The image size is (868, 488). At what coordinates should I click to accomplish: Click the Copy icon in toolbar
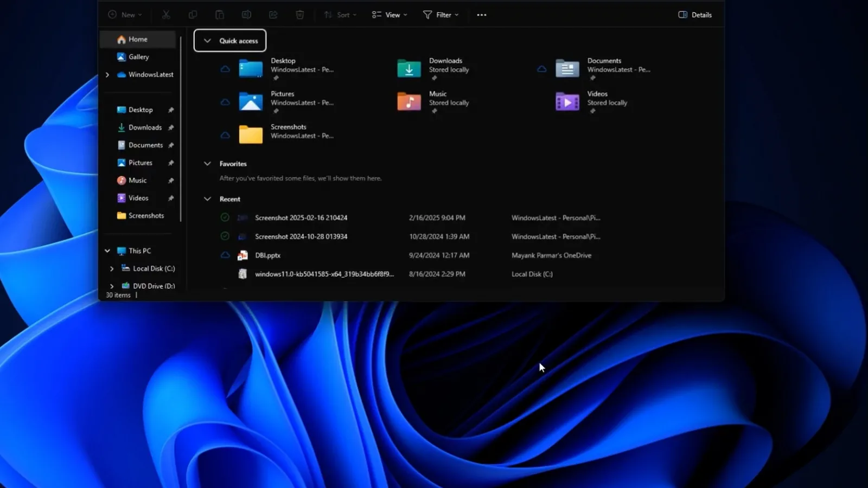pyautogui.click(x=193, y=15)
